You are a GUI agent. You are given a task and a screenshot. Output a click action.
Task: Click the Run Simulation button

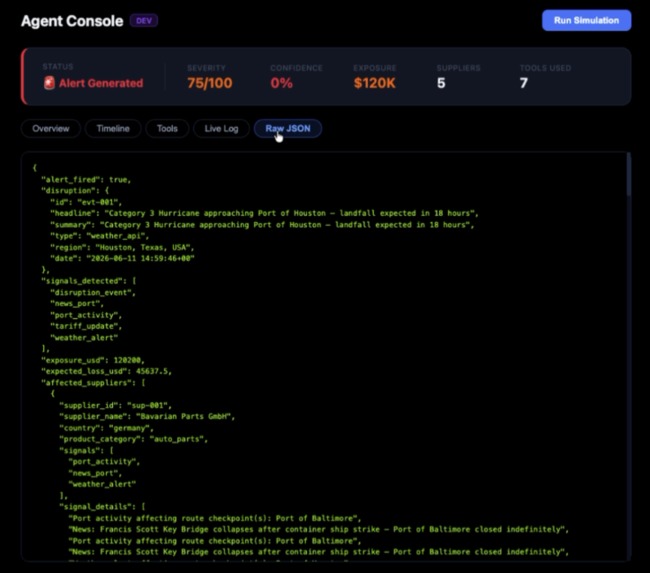[586, 20]
